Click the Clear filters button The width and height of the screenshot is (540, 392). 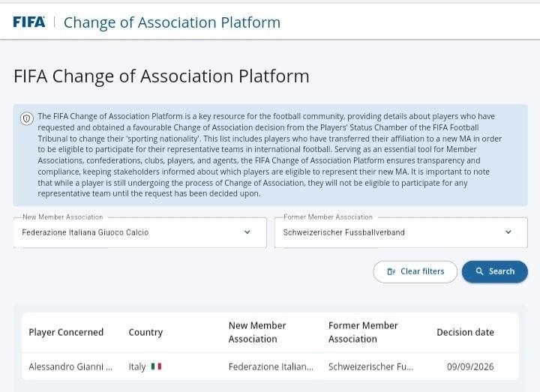click(x=415, y=271)
